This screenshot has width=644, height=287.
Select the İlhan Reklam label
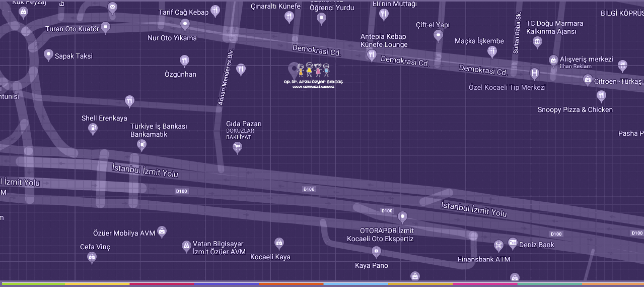pyautogui.click(x=576, y=67)
